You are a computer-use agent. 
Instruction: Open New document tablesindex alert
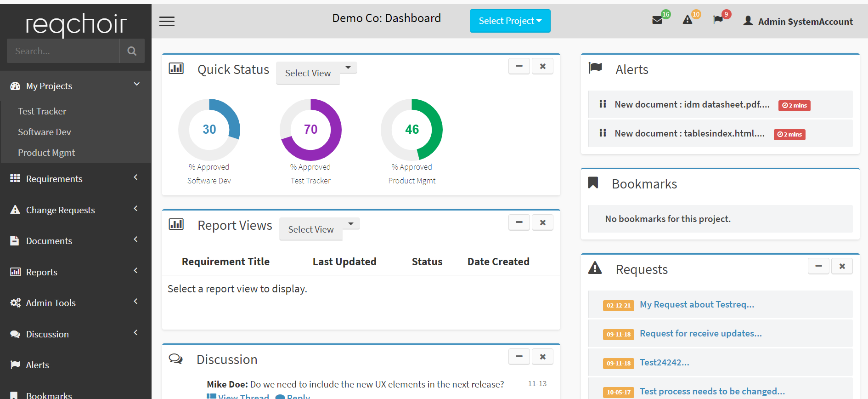click(x=689, y=133)
